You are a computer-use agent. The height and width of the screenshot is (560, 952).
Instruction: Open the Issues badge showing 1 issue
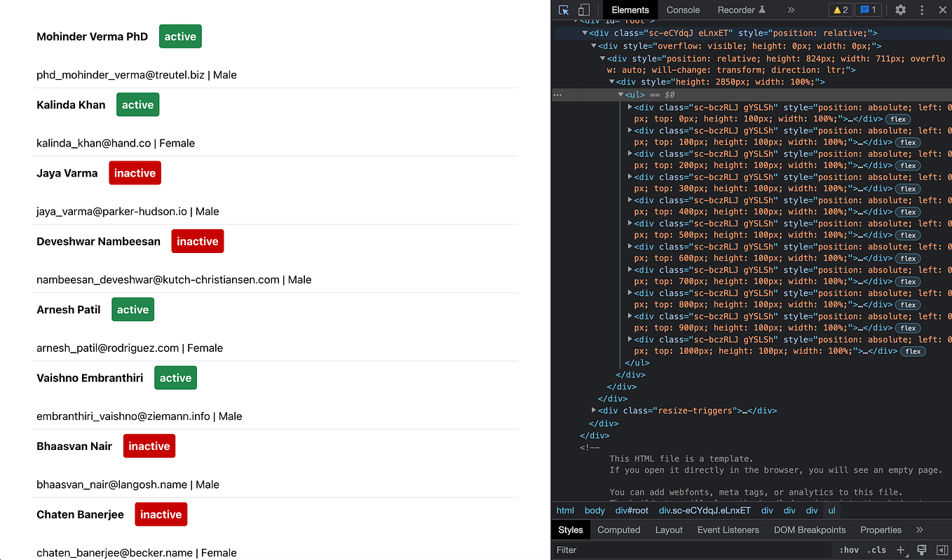pos(868,10)
